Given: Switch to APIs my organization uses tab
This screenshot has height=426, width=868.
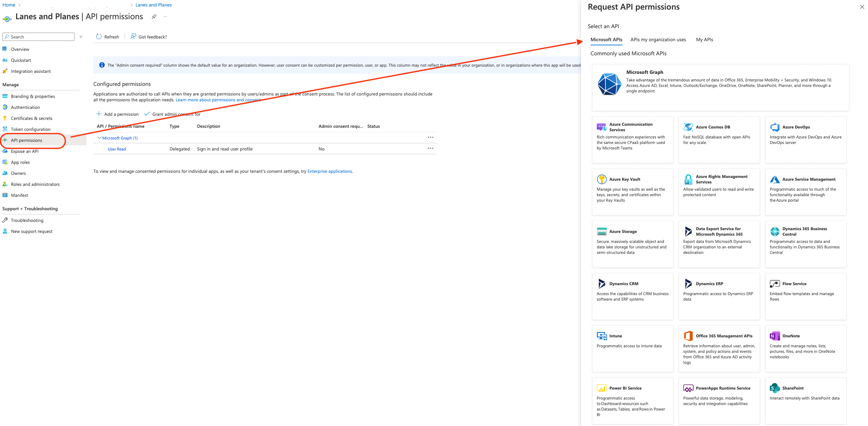Looking at the screenshot, I should tap(658, 40).
